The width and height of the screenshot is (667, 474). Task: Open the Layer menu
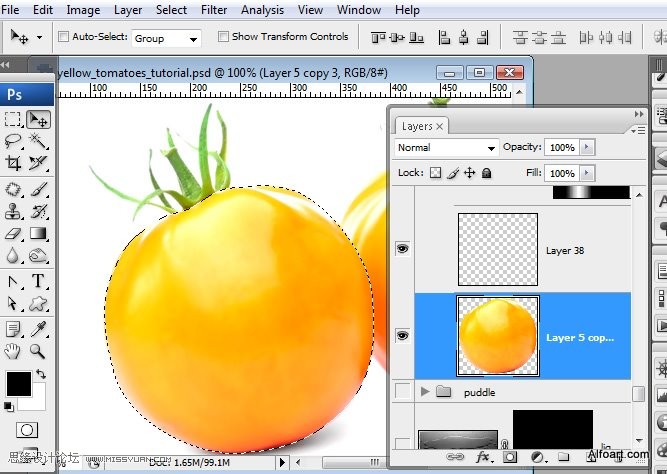point(128,10)
